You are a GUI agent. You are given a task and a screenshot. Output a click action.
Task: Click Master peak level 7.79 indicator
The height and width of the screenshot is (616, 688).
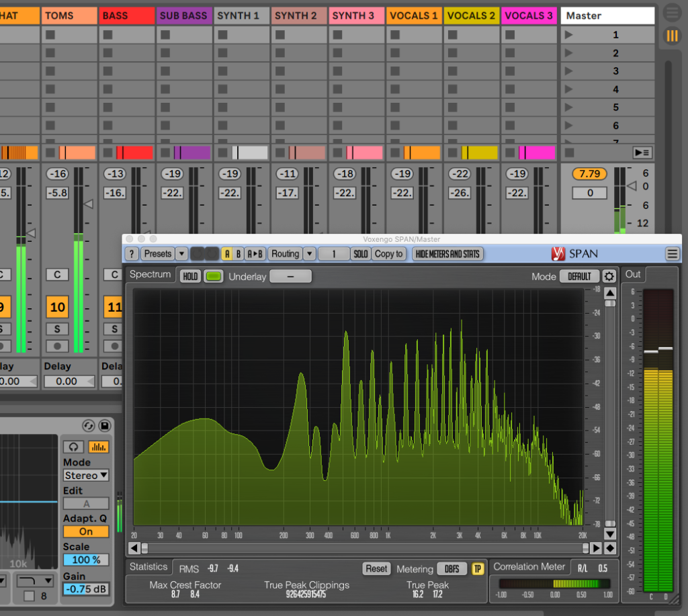pyautogui.click(x=589, y=174)
